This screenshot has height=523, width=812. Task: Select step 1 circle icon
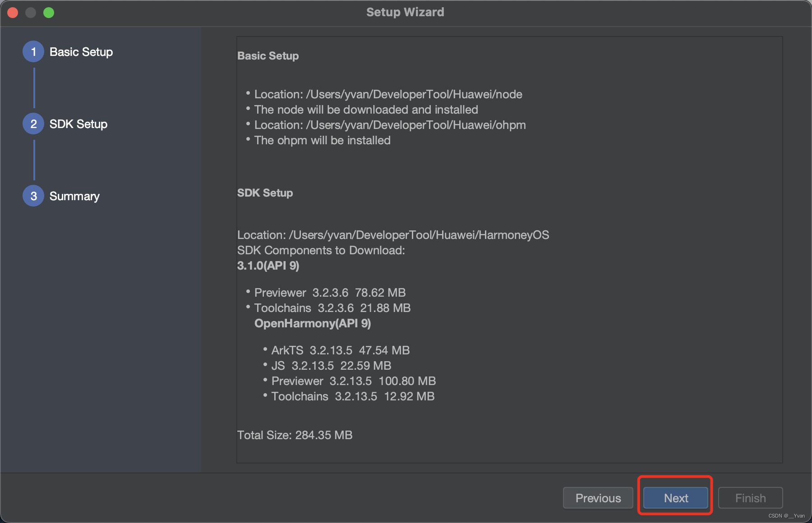(x=33, y=52)
